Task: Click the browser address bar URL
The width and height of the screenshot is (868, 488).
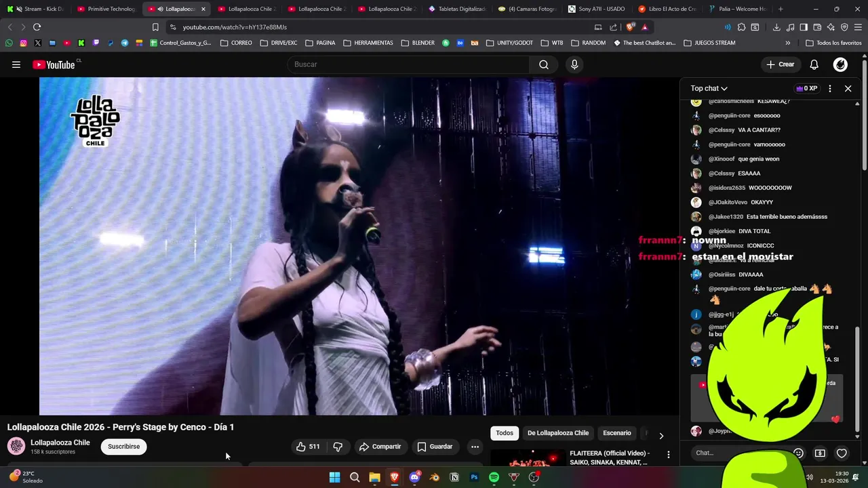Action: click(235, 27)
